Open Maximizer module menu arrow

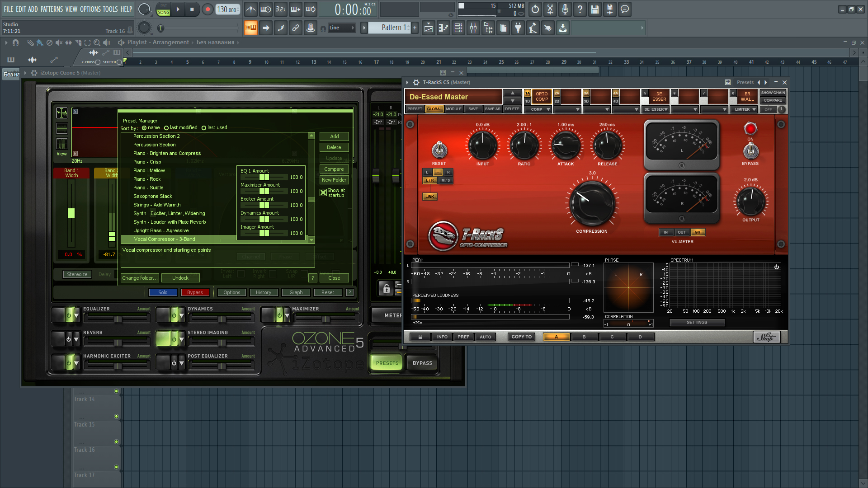coord(286,315)
